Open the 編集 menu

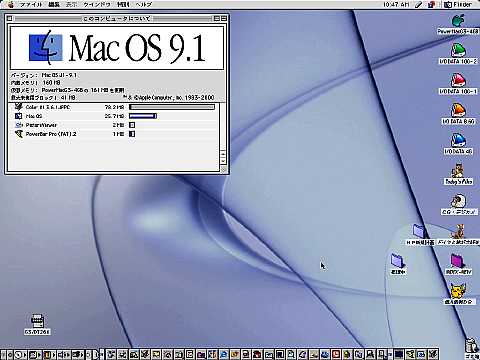click(54, 5)
